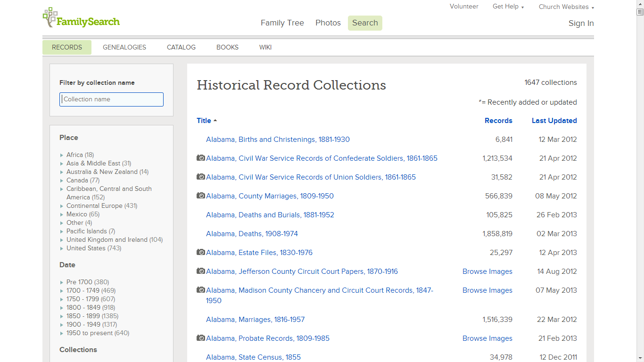This screenshot has height=362, width=644.
Task: Open the Alabama Deaths and Burials collection
Action: pyautogui.click(x=270, y=214)
